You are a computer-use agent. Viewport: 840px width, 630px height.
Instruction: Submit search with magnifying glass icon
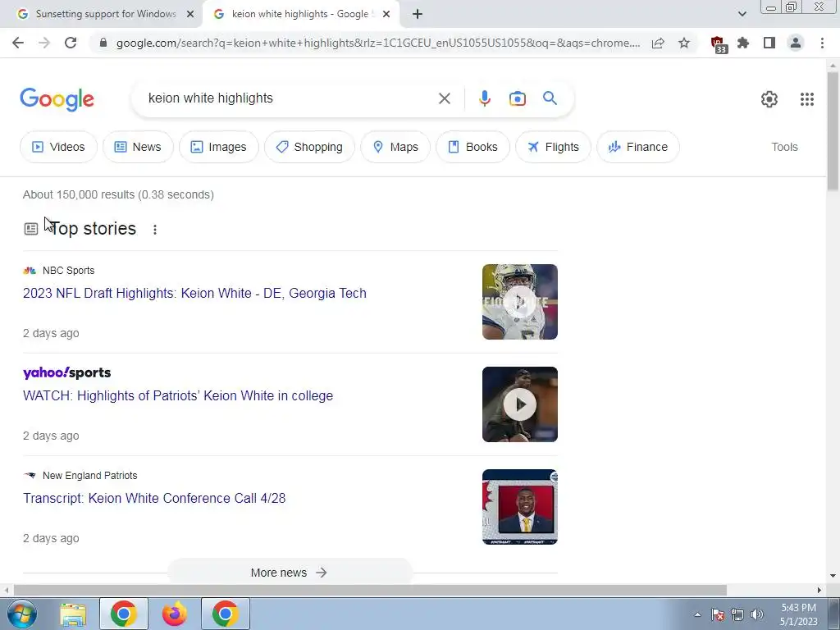point(550,98)
